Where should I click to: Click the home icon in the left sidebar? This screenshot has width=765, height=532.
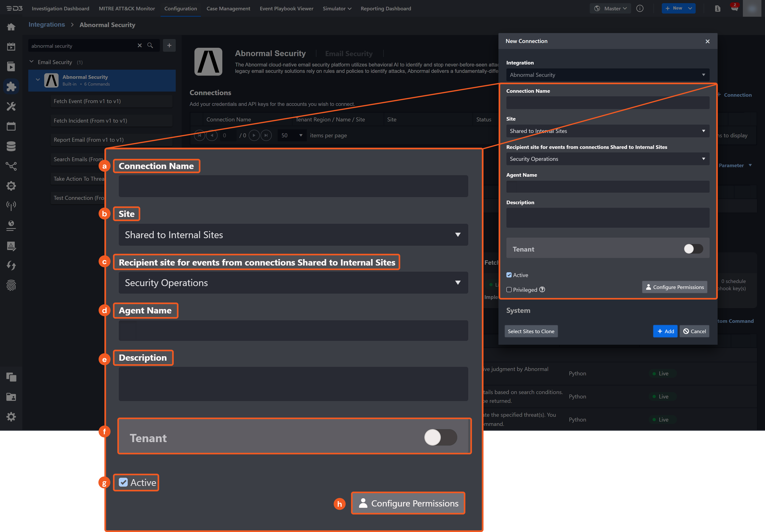11,27
